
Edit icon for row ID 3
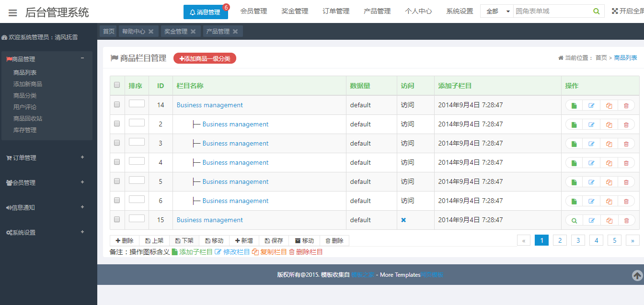(x=591, y=144)
